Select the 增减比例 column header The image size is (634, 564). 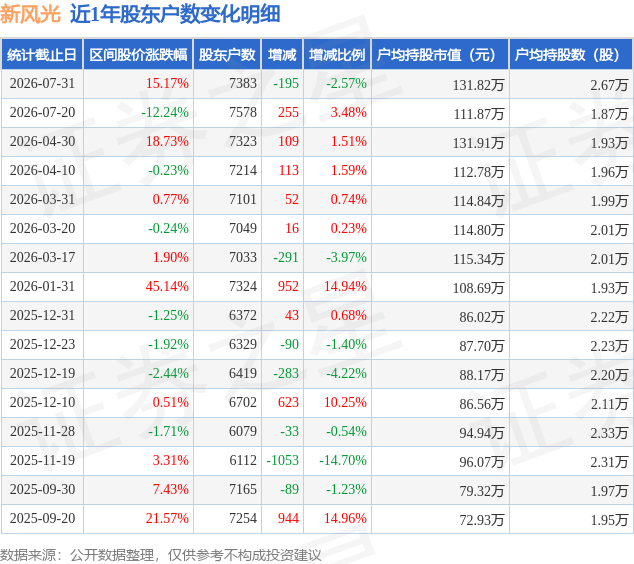tap(337, 55)
